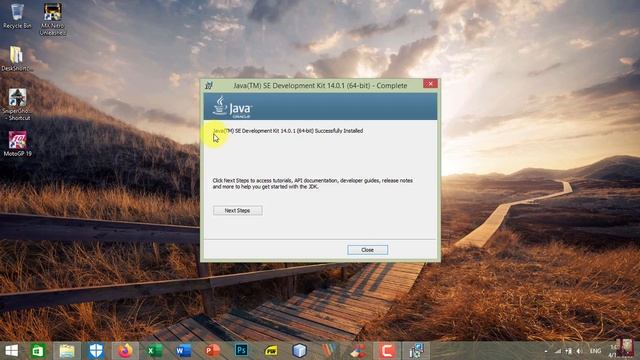Select the MX Nitro Unleashed desktop shortcut
Image resolution: width=640 pixels, height=360 pixels.
coord(53,19)
